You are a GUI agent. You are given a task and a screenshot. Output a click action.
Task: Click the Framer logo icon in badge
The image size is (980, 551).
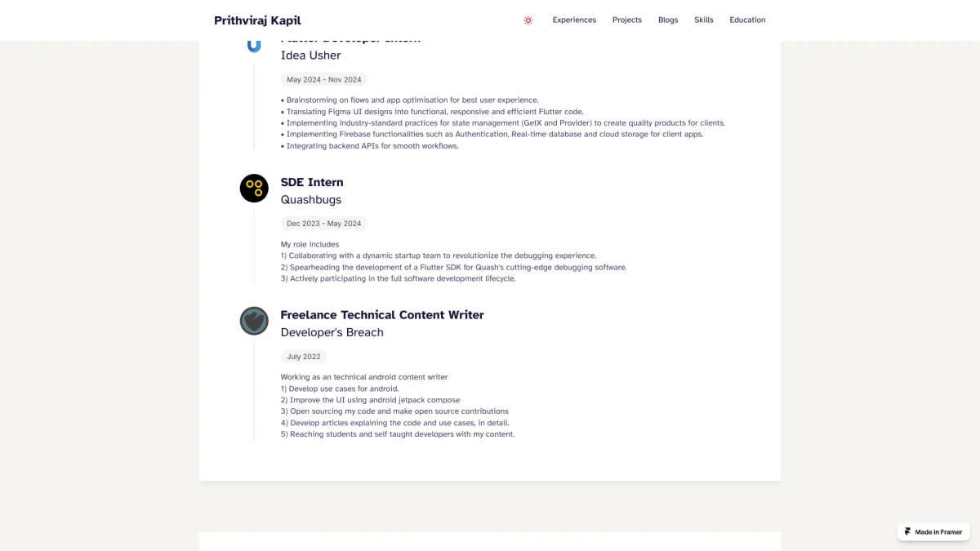(908, 531)
